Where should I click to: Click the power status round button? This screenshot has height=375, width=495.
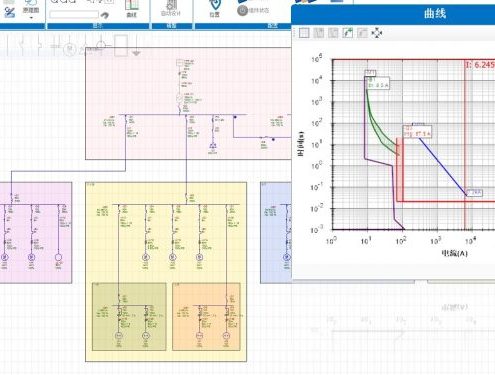pos(242,10)
